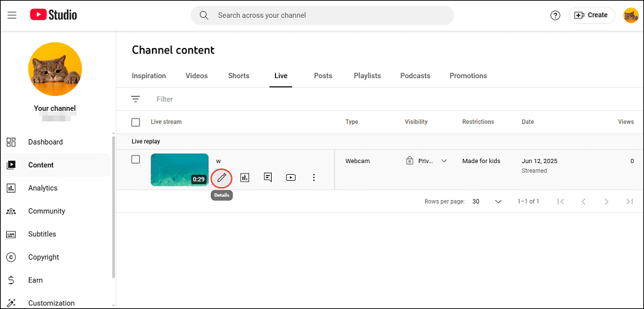Open the three-dot Options menu
Image resolution: width=644 pixels, height=309 pixels.
[314, 177]
